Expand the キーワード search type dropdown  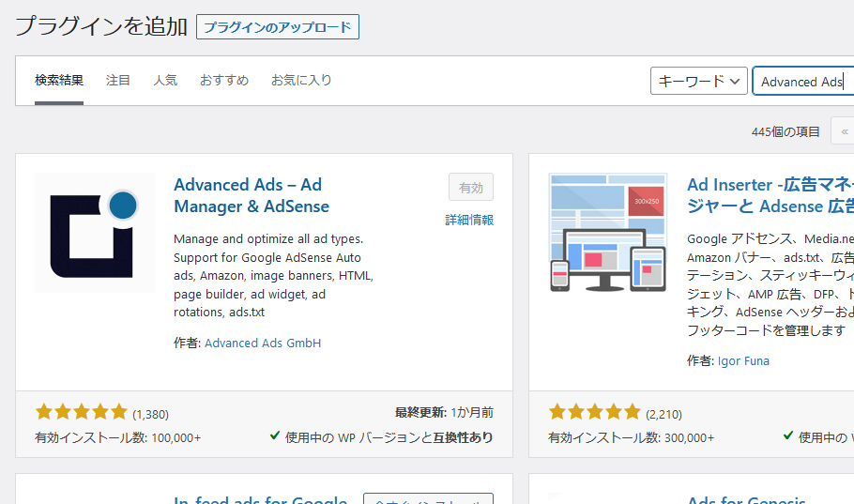pyautogui.click(x=699, y=81)
